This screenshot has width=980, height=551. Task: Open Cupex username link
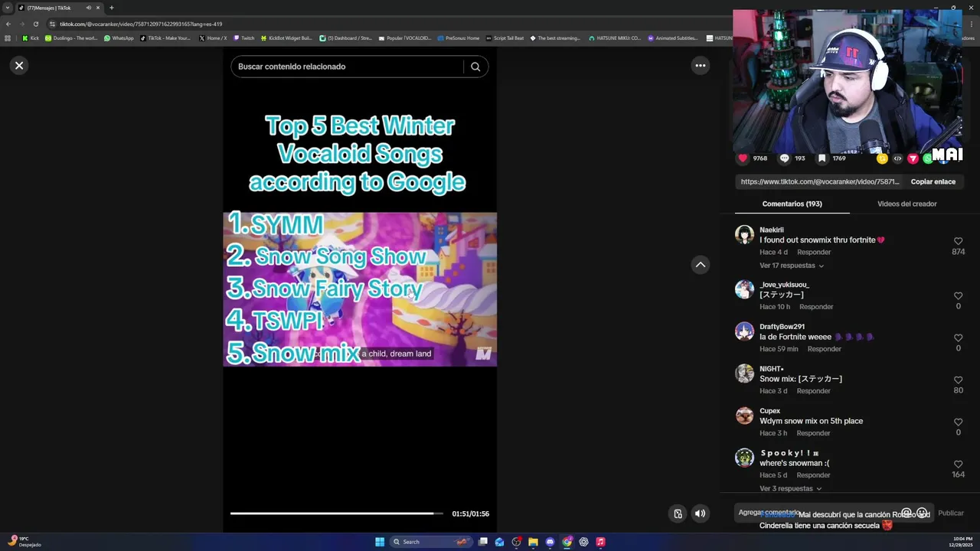coord(769,411)
